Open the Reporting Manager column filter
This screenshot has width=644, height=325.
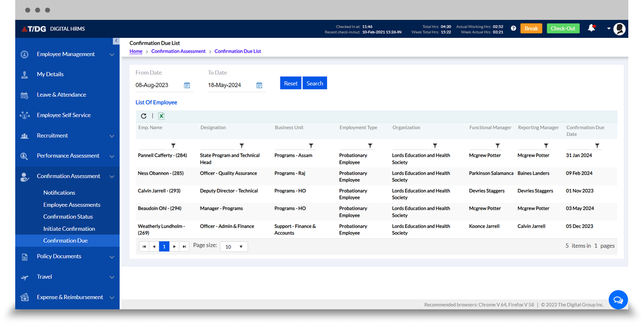pos(546,146)
